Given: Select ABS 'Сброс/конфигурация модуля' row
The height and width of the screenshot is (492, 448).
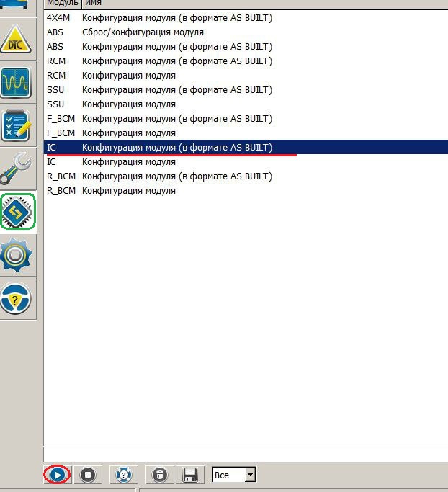Looking at the screenshot, I should (246, 32).
